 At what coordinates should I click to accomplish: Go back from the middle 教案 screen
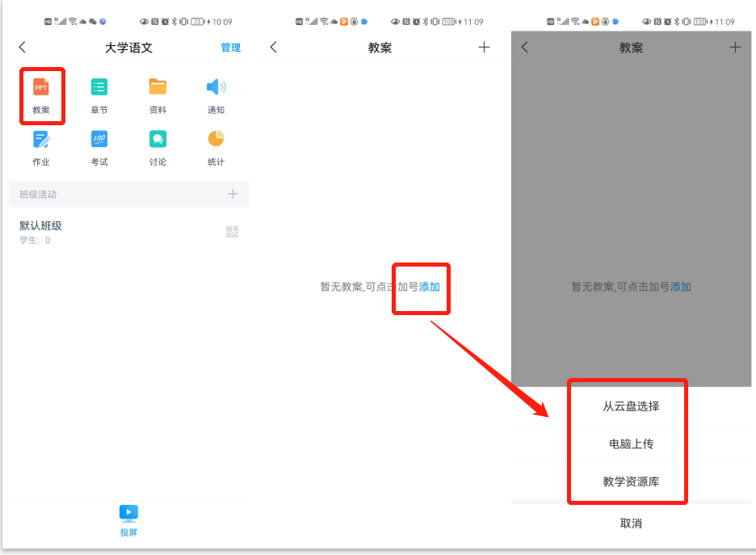[x=273, y=47]
